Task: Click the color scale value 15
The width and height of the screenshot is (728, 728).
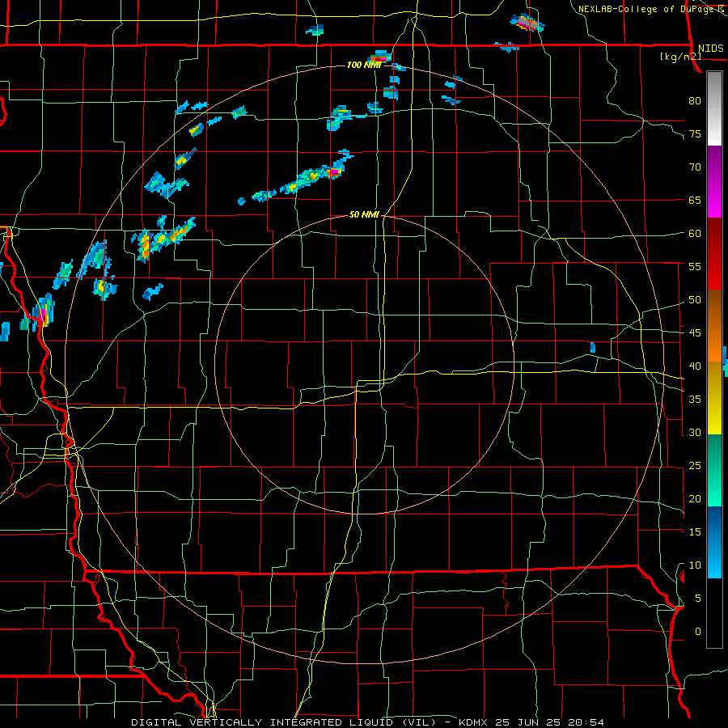Action: [x=695, y=532]
